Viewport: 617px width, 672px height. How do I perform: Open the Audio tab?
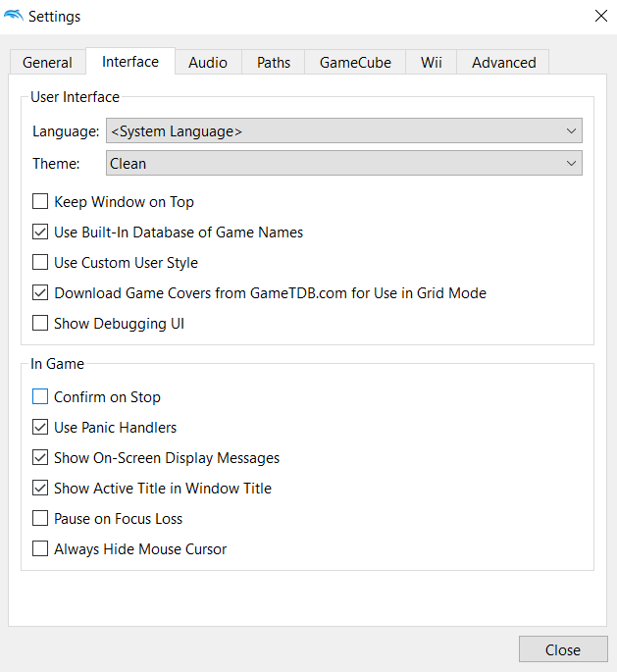[208, 62]
